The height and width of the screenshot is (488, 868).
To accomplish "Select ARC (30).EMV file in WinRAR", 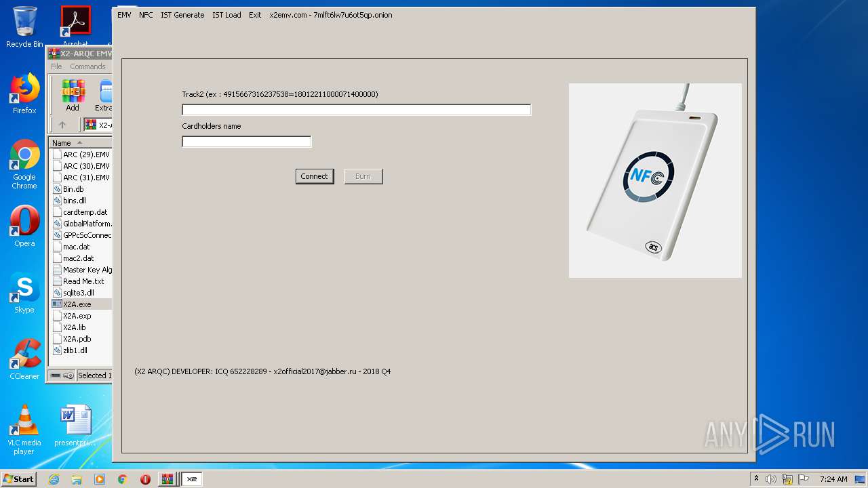I will click(81, 166).
